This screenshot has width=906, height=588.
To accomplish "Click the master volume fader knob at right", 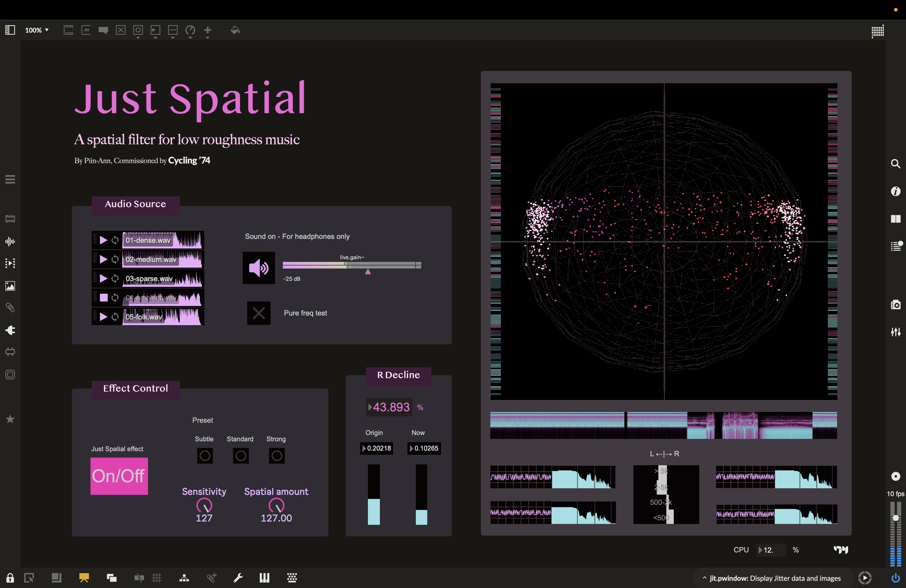I will [896, 518].
